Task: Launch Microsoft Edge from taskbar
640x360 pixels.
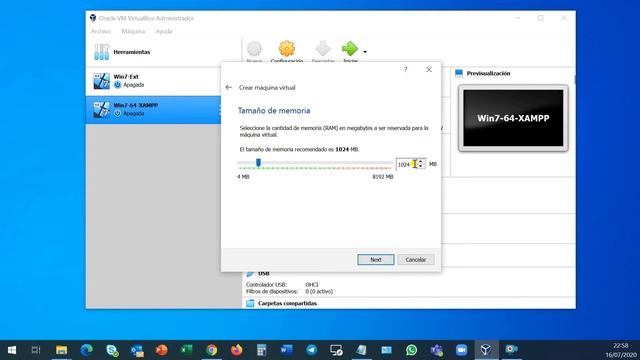Action: click(87, 350)
